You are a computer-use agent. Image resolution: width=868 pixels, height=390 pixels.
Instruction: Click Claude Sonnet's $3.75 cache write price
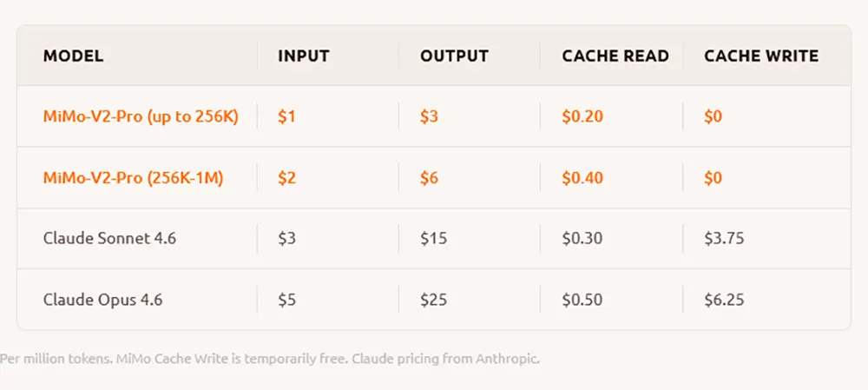click(x=724, y=238)
